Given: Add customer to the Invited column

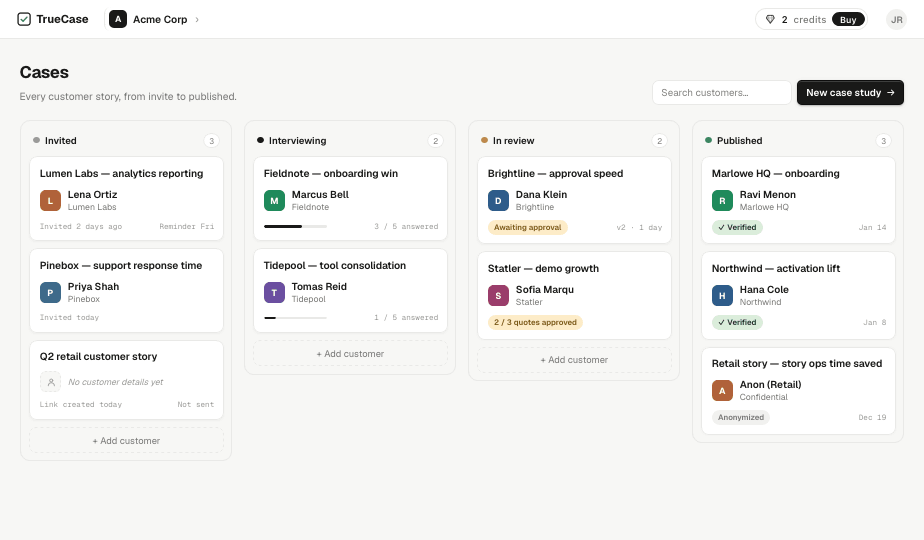Looking at the screenshot, I should click(x=126, y=440).
